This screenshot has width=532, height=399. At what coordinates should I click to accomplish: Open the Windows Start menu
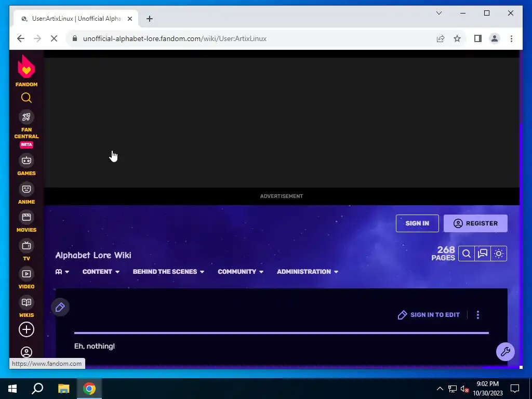12,389
